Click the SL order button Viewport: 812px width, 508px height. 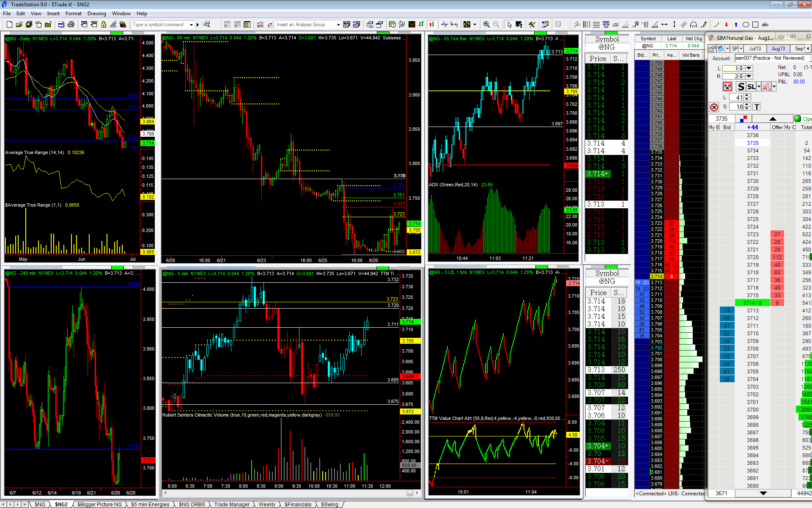(x=751, y=87)
